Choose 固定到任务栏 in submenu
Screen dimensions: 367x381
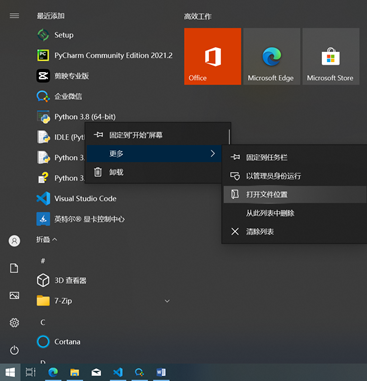295,157
